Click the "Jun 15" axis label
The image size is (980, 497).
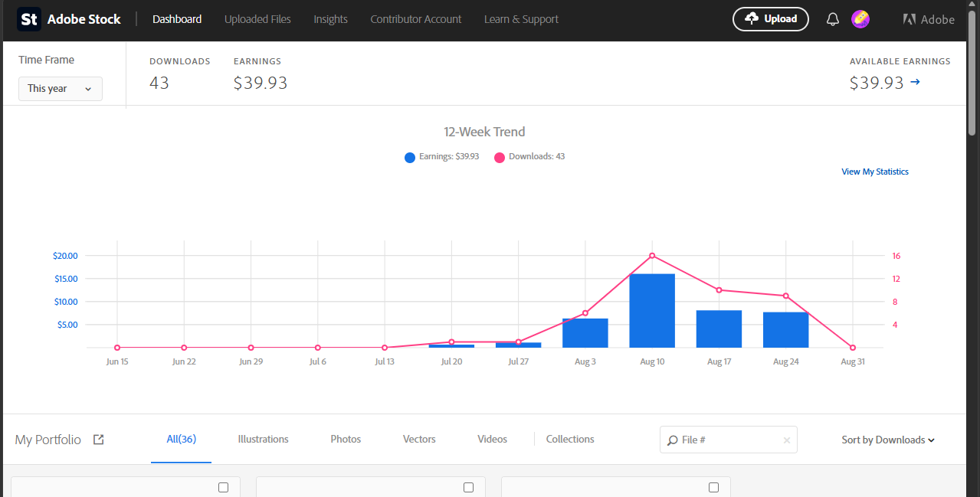tap(117, 361)
